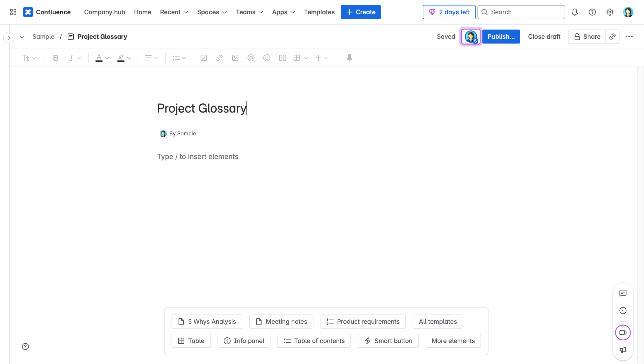Expand the left sidebar with the arrow
The height and width of the screenshot is (364, 644).
[9, 38]
